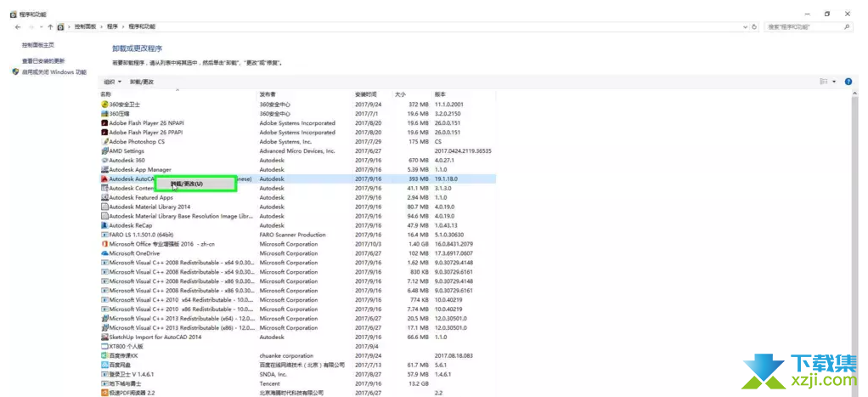The image size is (868, 397).
Task: Open the 控制面板主页 link
Action: pyautogui.click(x=38, y=45)
